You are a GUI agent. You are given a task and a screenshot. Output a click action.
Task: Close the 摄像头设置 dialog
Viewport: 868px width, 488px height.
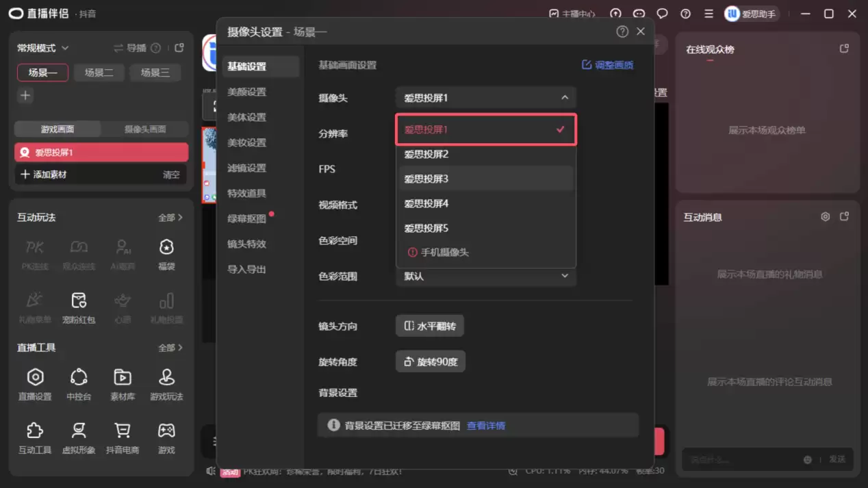pos(641,31)
